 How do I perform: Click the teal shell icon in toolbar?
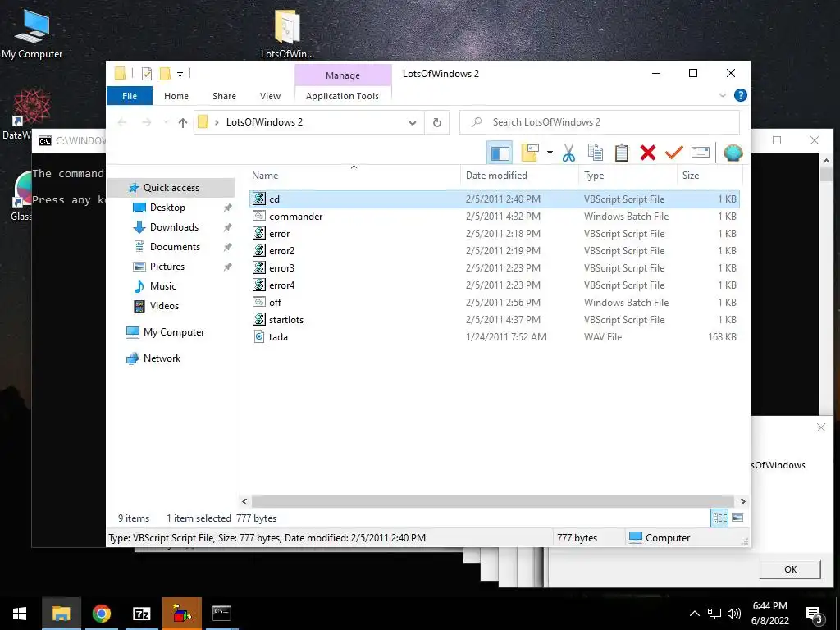[733, 153]
